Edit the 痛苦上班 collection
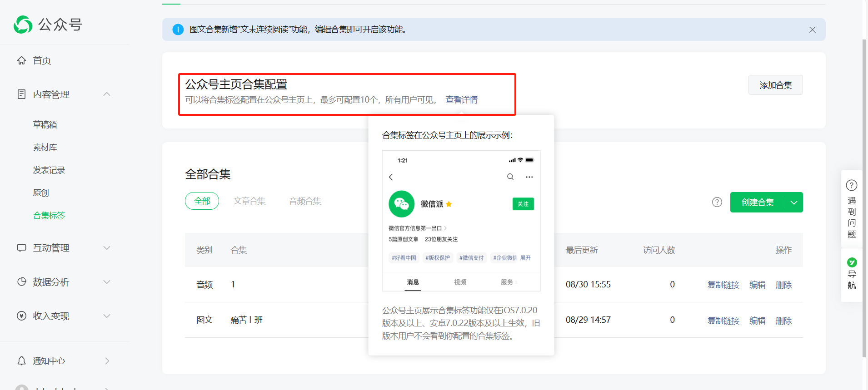The image size is (868, 390). 757,321
